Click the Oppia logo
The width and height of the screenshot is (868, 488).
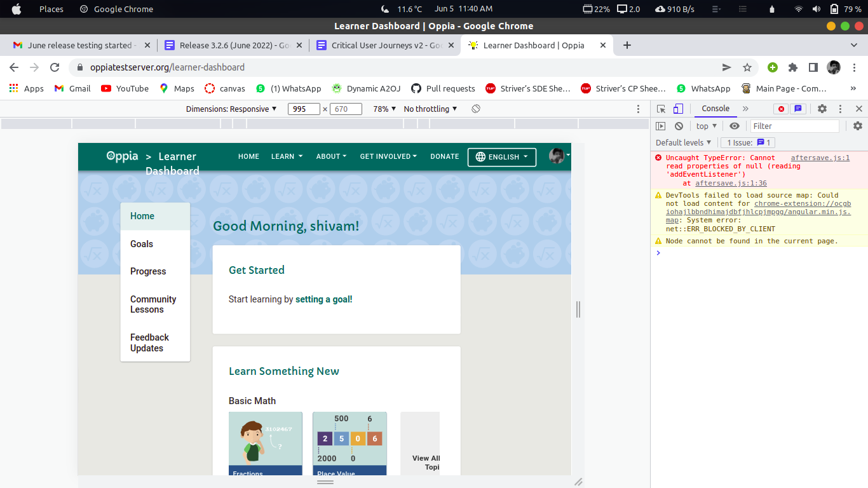coord(121,156)
